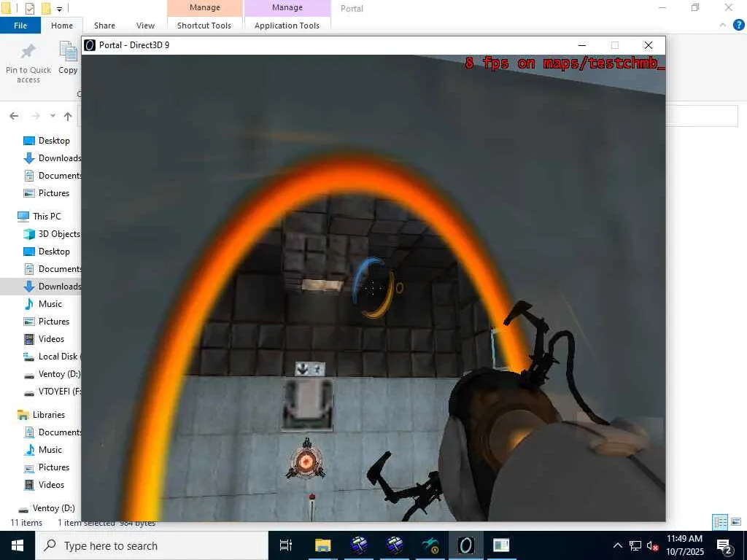Click the New folder icon in Quick Access Toolbar
The image size is (747, 560).
tap(46, 8)
